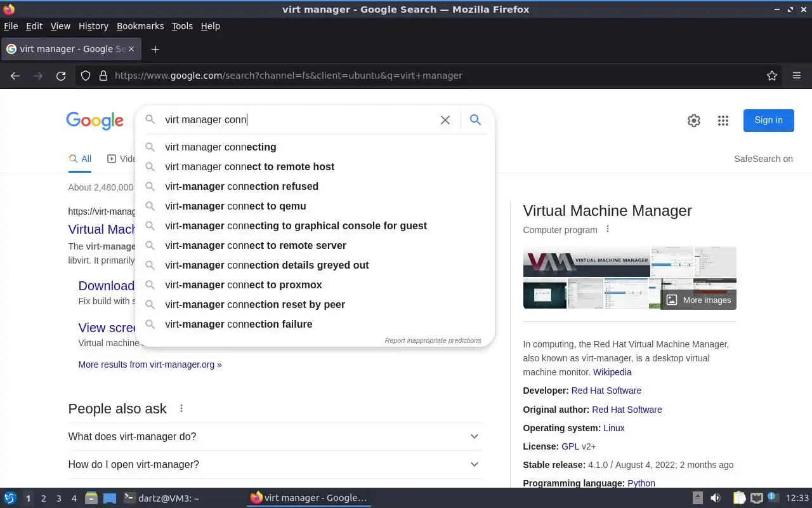Click the volume speaker icon in tray

[x=716, y=498]
